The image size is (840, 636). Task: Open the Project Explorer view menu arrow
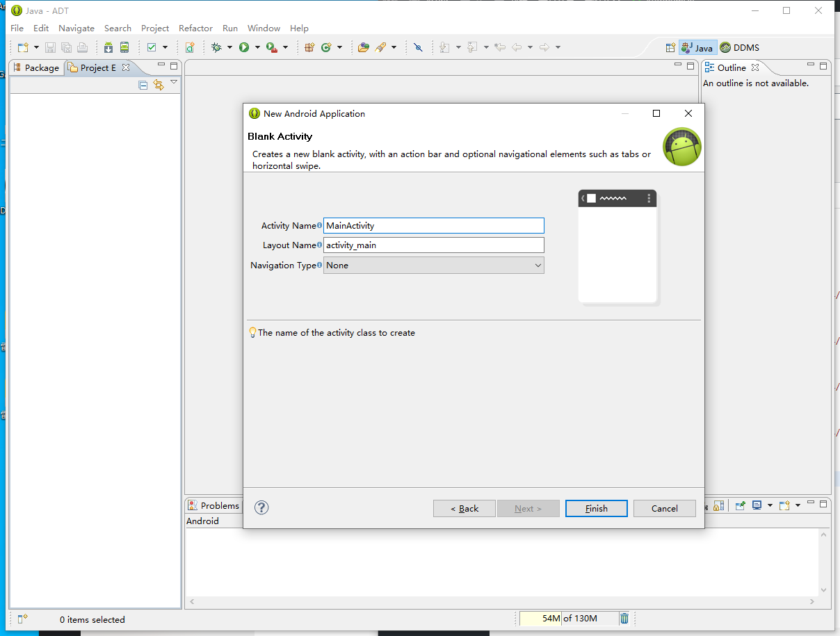[174, 83]
